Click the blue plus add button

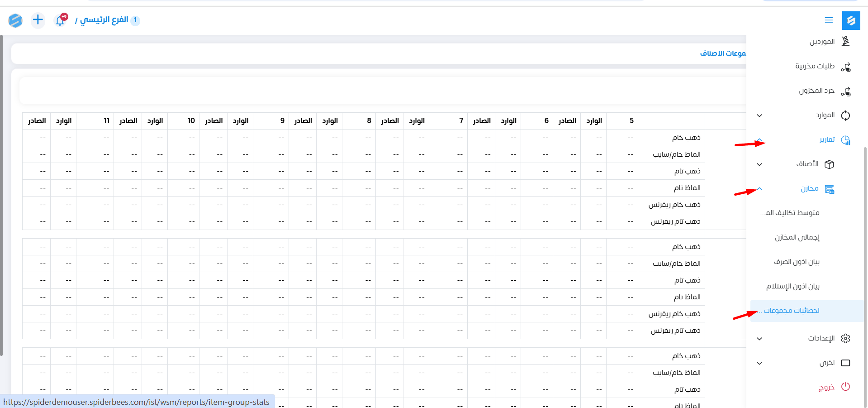pos(38,20)
